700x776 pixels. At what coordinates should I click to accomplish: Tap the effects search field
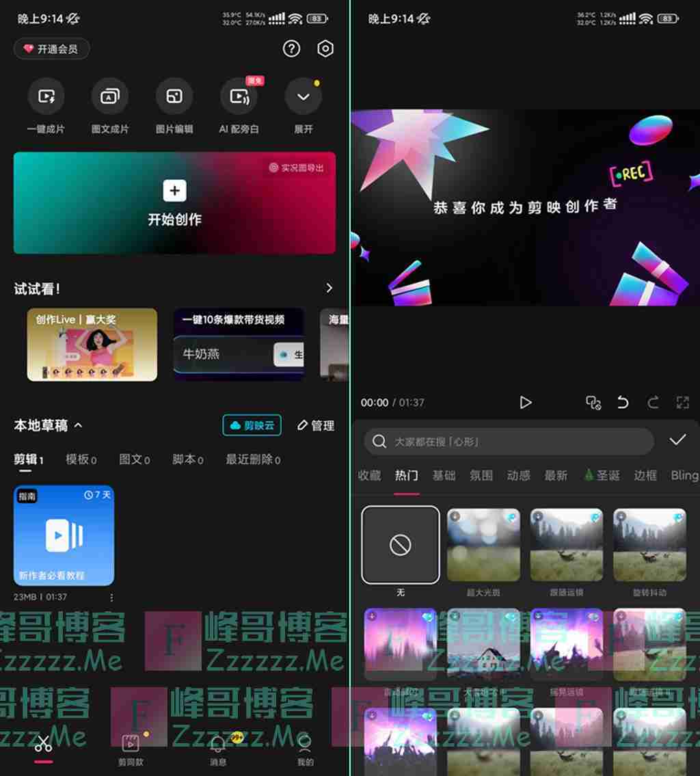point(509,442)
